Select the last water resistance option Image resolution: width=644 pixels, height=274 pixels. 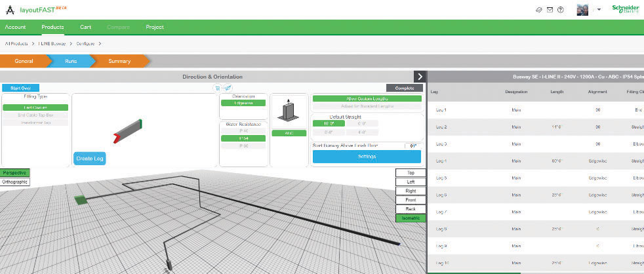coord(243,146)
